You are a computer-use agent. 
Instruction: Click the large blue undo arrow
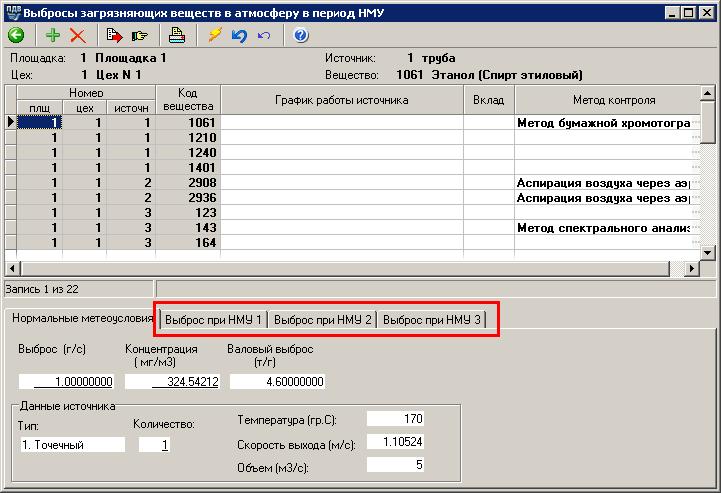[x=238, y=36]
